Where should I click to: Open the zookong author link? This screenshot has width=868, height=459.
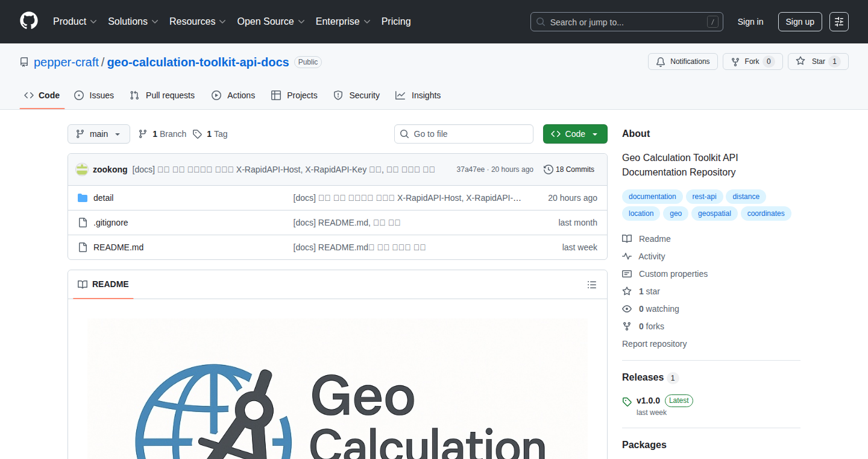click(x=110, y=169)
